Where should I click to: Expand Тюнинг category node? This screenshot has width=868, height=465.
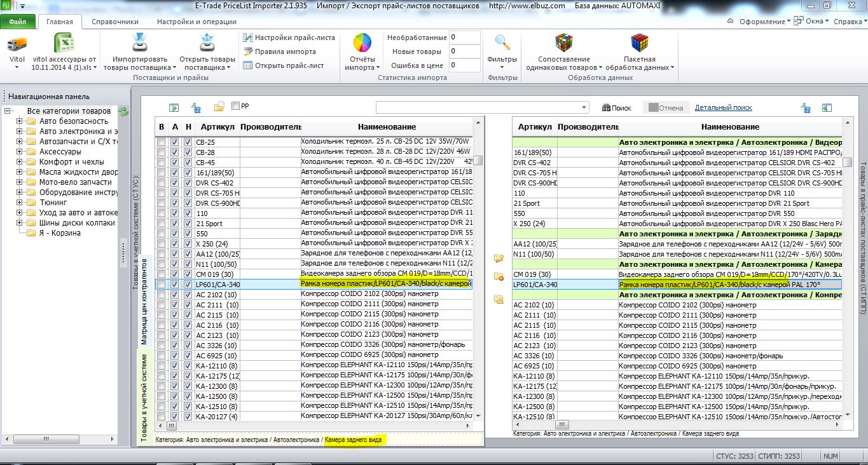click(20, 203)
